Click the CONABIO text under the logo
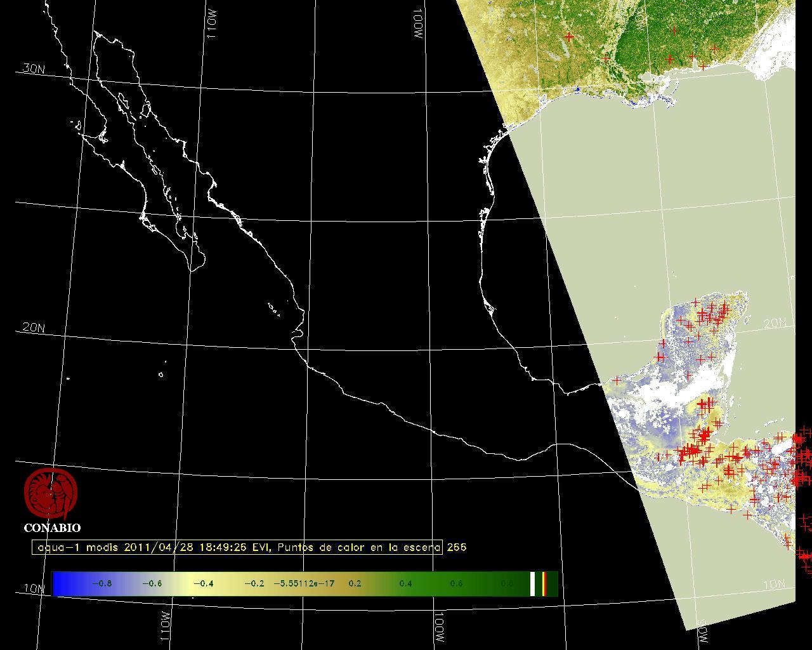The image size is (812, 650). coord(52,528)
